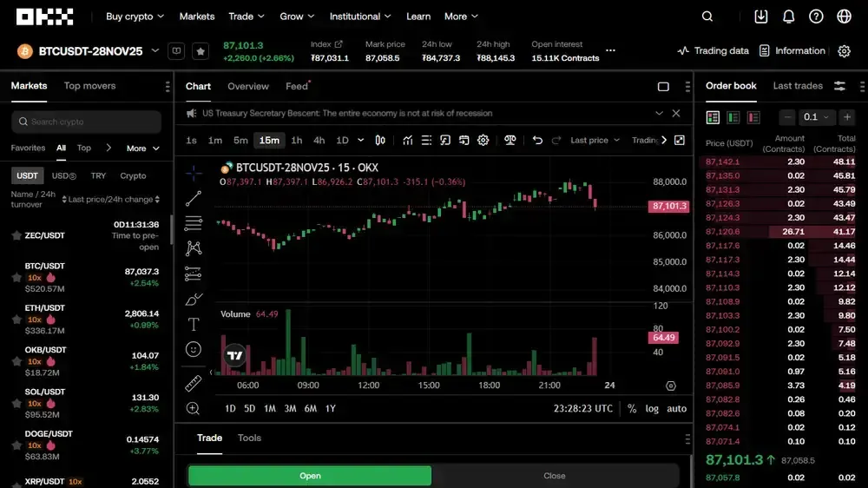
Task: Click the Close position button
Action: [x=555, y=476]
